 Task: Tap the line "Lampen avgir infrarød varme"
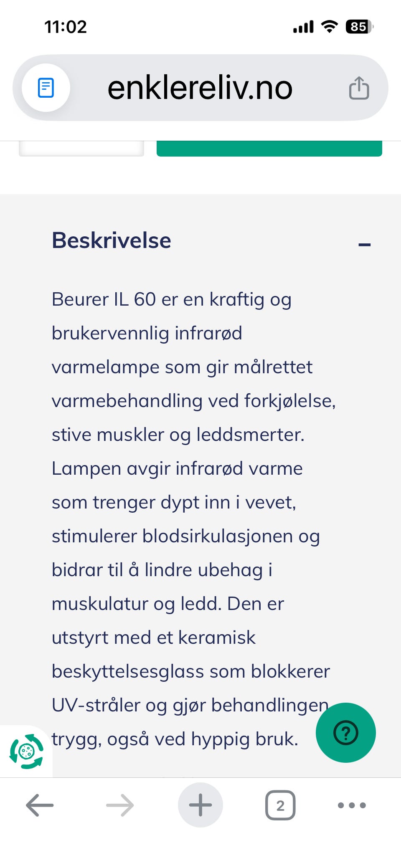tap(177, 468)
